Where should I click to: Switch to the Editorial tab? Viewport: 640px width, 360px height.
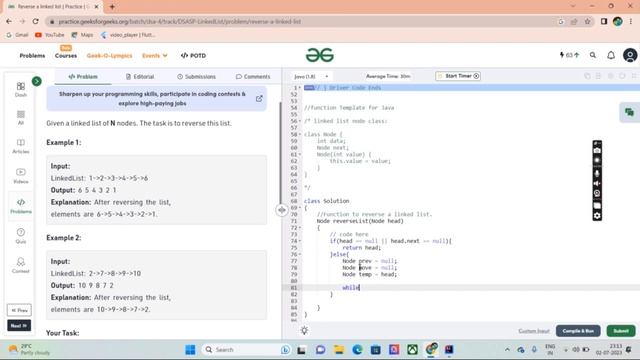tap(140, 77)
